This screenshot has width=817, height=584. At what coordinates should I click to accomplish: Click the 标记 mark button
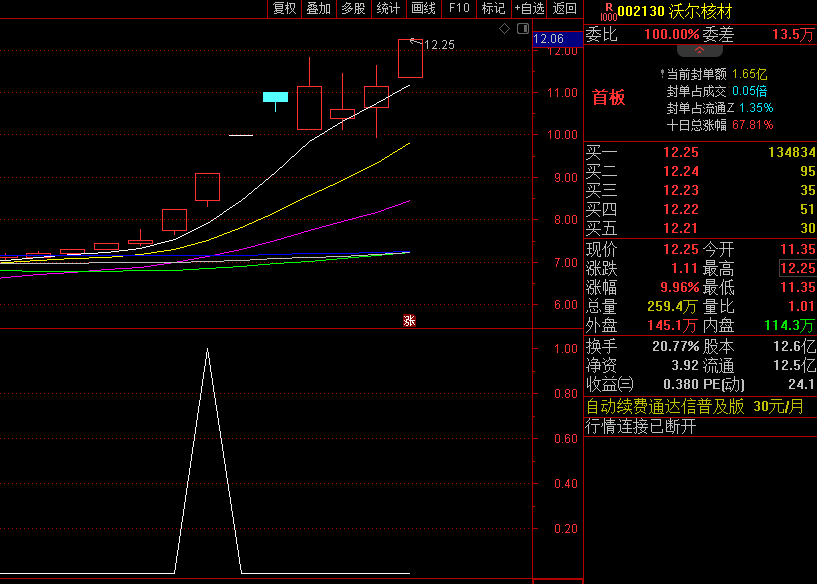493,8
